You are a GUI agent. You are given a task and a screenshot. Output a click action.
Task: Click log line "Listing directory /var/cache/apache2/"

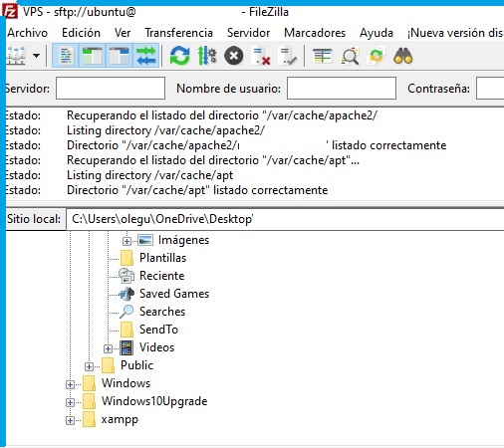click(x=165, y=130)
